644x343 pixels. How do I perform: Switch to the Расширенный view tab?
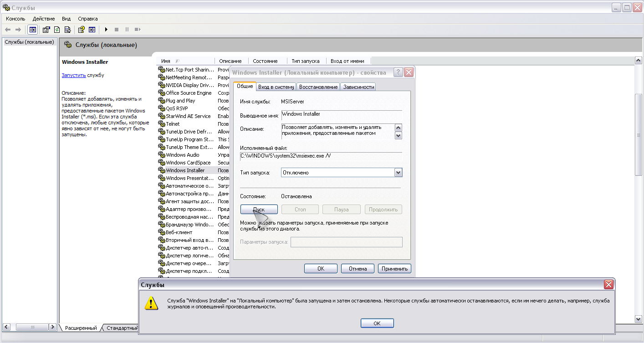coord(81,328)
